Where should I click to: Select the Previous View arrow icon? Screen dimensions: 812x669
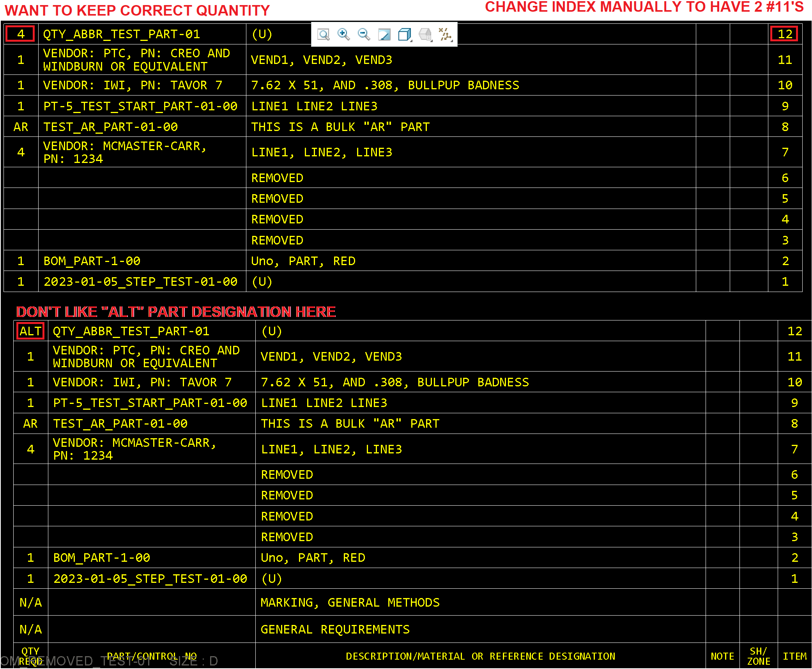[384, 34]
